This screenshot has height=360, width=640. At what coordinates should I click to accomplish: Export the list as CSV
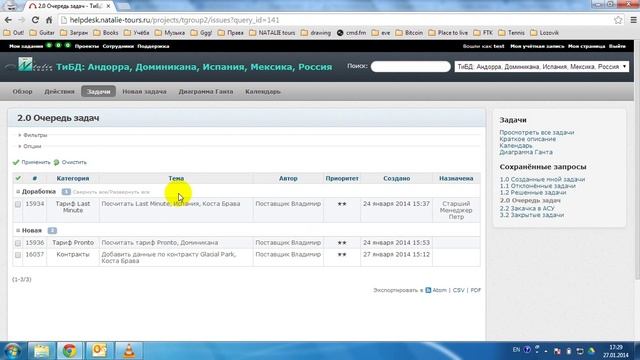(458, 290)
